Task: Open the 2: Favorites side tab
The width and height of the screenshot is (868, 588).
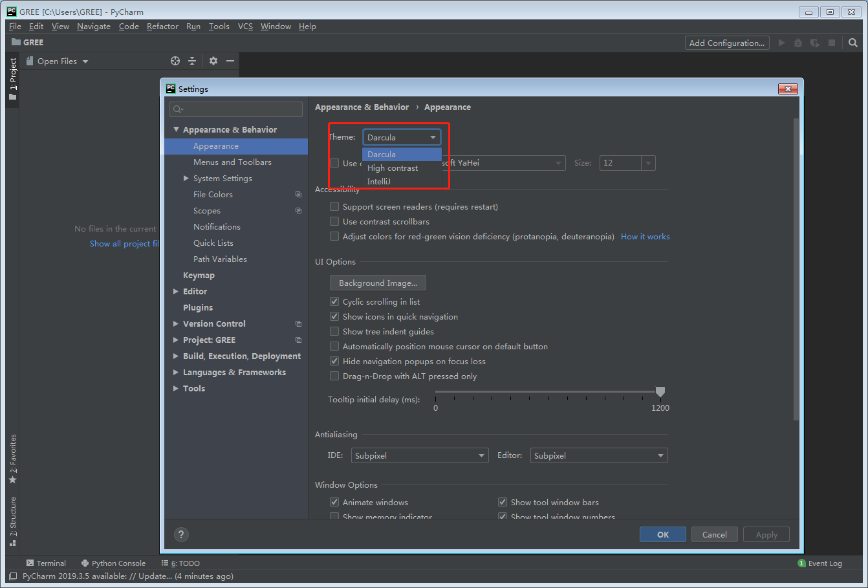Action: coord(12,459)
